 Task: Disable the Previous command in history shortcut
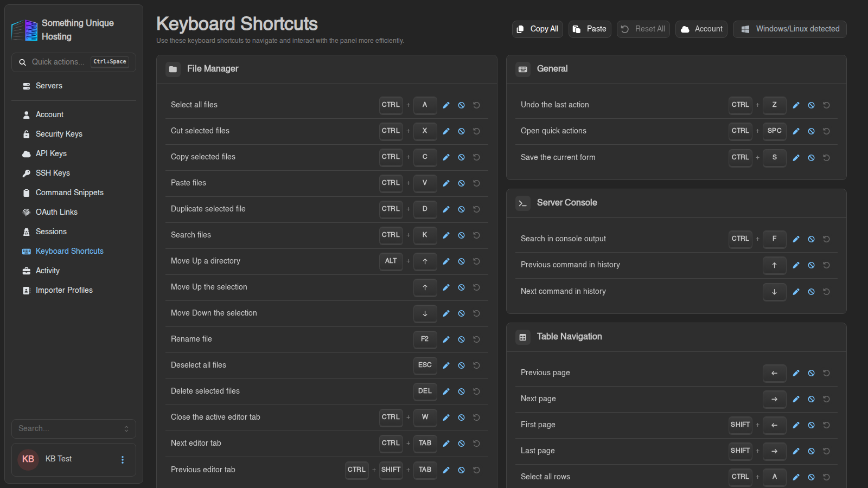811,265
